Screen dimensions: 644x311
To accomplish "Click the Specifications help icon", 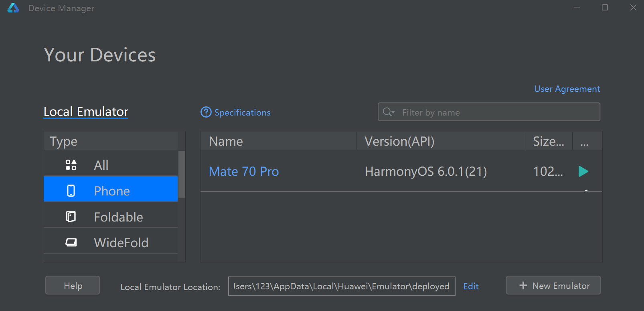I will point(206,112).
